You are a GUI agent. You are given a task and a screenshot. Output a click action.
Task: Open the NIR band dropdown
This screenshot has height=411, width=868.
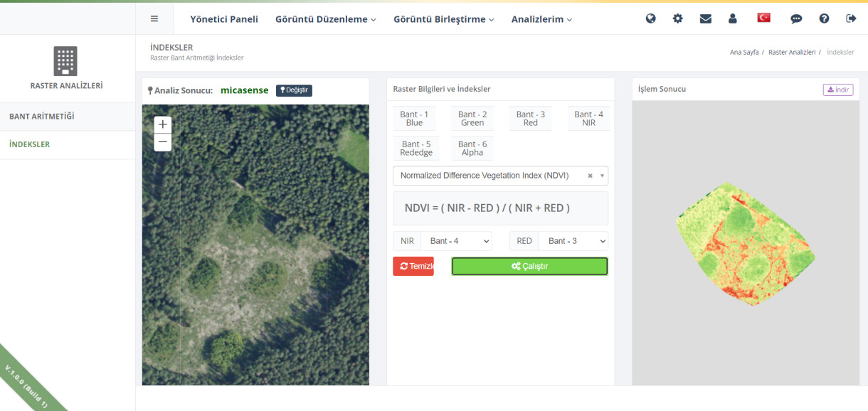456,241
